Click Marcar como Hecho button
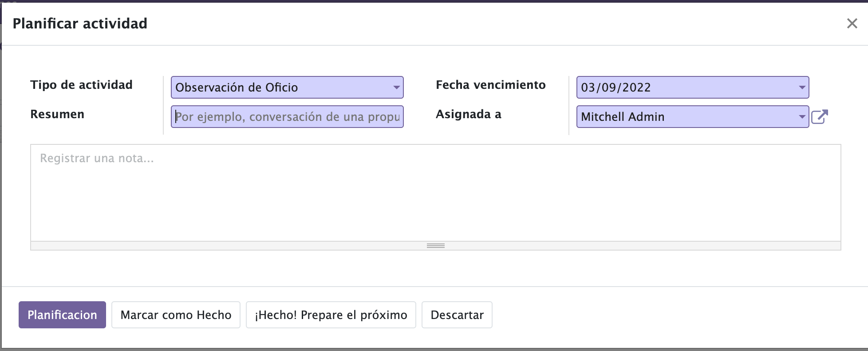The image size is (868, 351). click(x=176, y=315)
